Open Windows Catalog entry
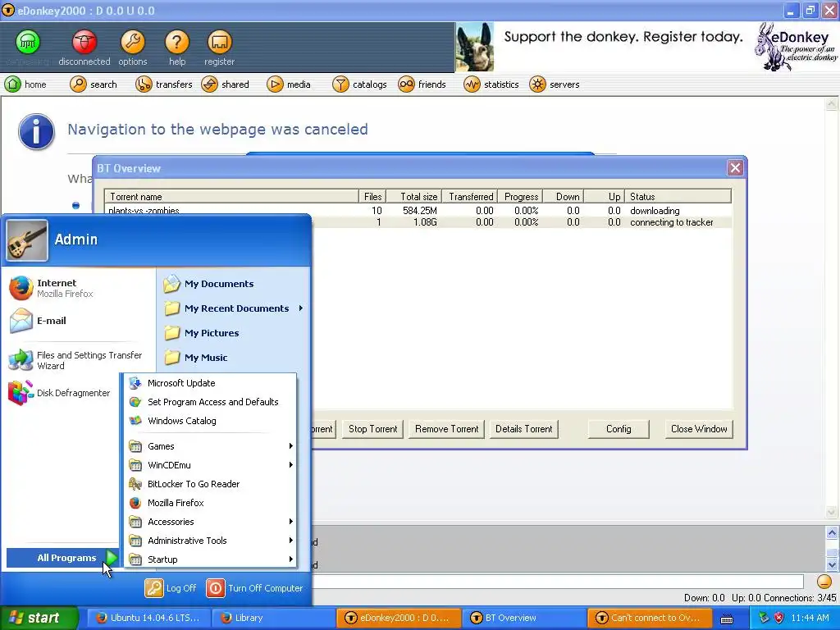The width and height of the screenshot is (840, 630). click(210, 421)
